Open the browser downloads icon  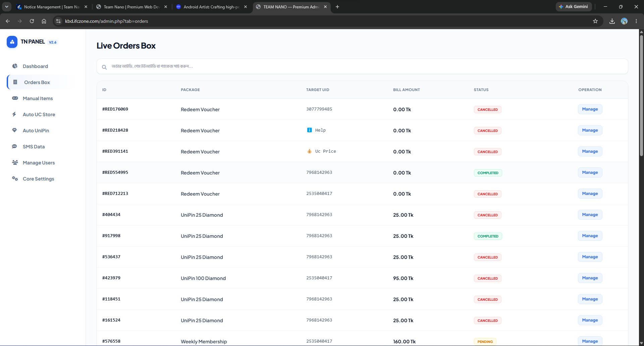click(612, 21)
